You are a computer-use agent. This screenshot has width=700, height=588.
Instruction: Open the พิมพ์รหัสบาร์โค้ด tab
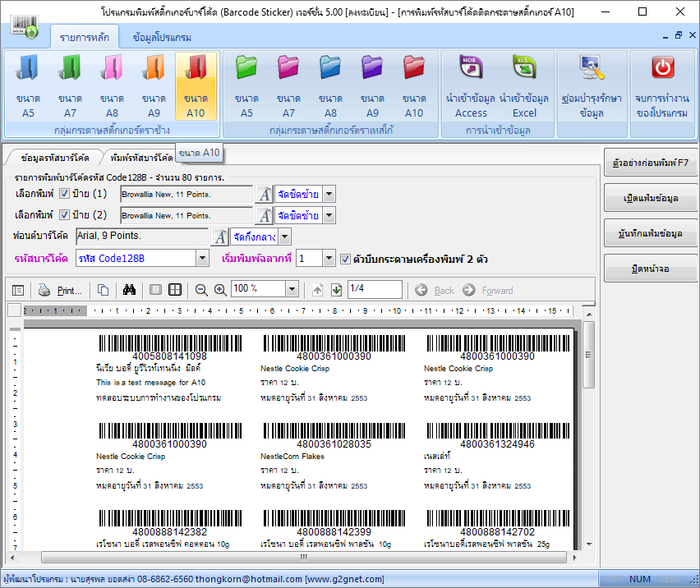141,158
